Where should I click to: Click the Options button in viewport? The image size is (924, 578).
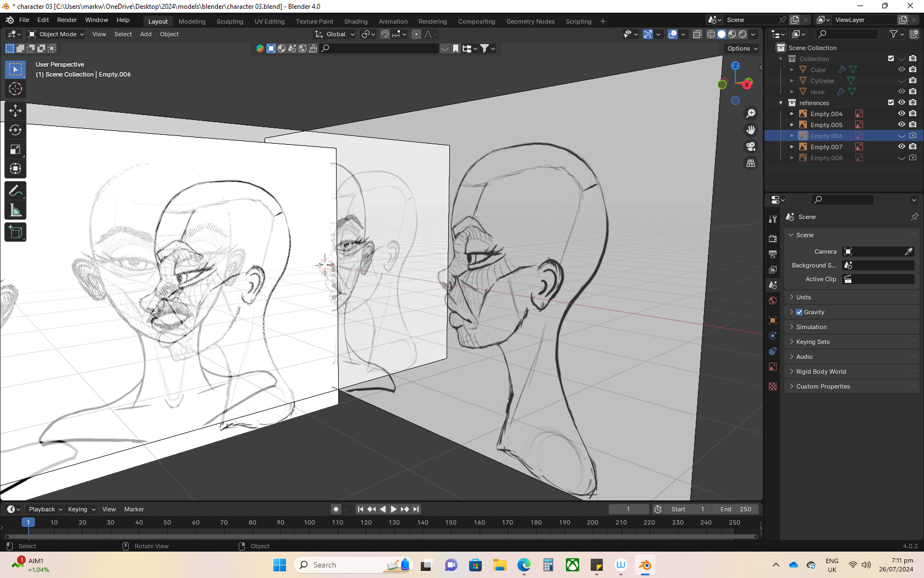pyautogui.click(x=743, y=48)
